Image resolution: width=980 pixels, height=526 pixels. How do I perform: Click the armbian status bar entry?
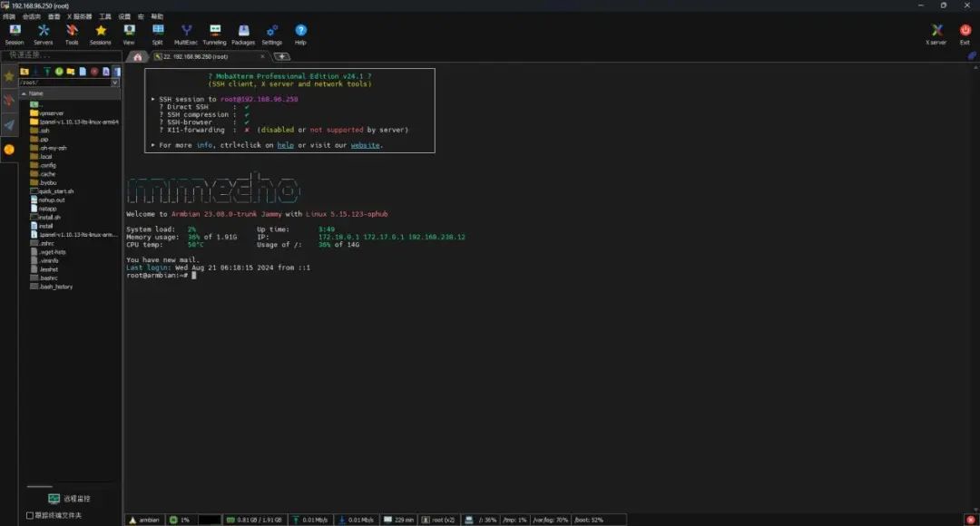click(x=144, y=520)
